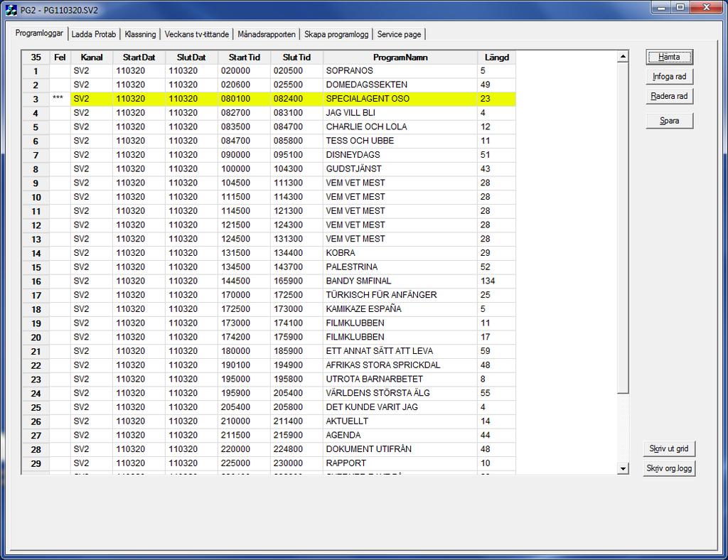Click the GUDSTJÄNST program cell
Image resolution: width=728 pixels, height=560 pixels.
click(x=400, y=169)
